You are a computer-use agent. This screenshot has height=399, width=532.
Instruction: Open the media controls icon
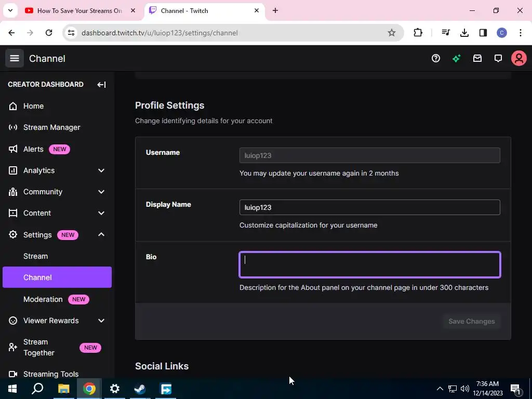(445, 33)
